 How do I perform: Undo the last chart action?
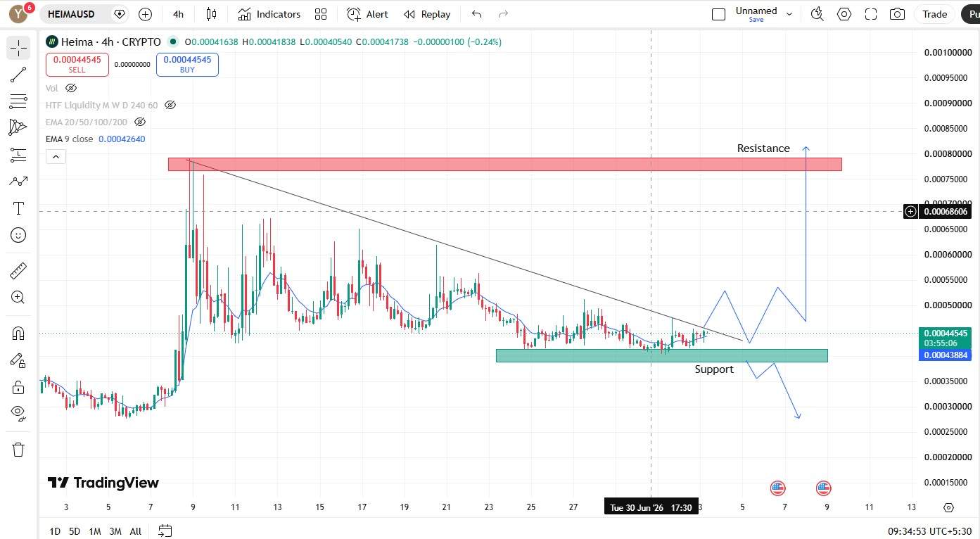pyautogui.click(x=477, y=14)
